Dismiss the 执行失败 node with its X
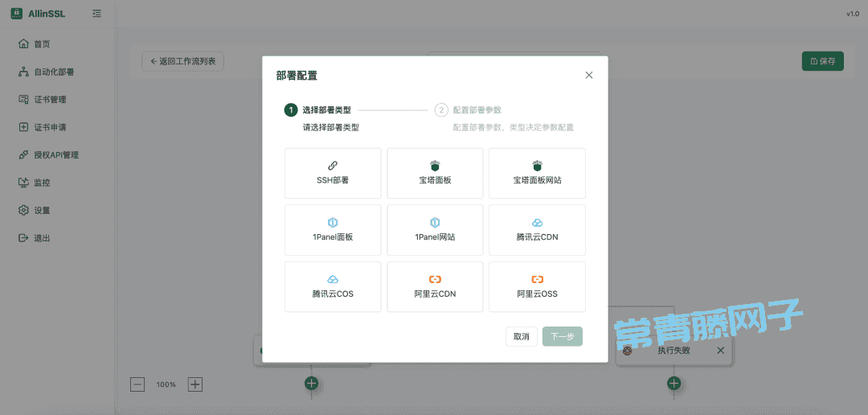 (x=720, y=350)
